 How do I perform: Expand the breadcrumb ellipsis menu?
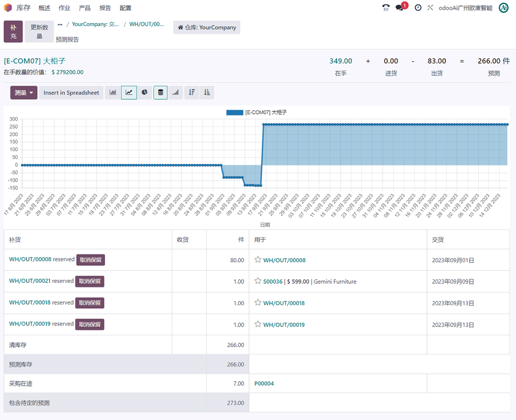coord(60,24)
